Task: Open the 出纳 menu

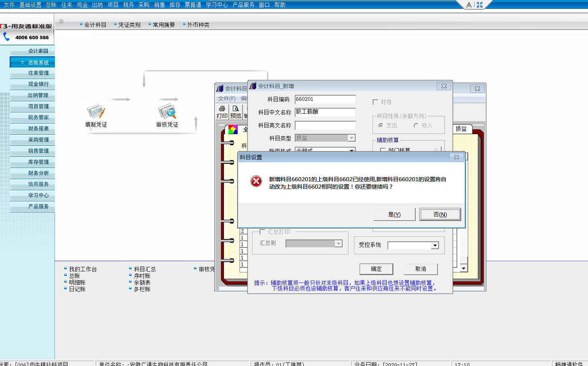Action: 97,5
